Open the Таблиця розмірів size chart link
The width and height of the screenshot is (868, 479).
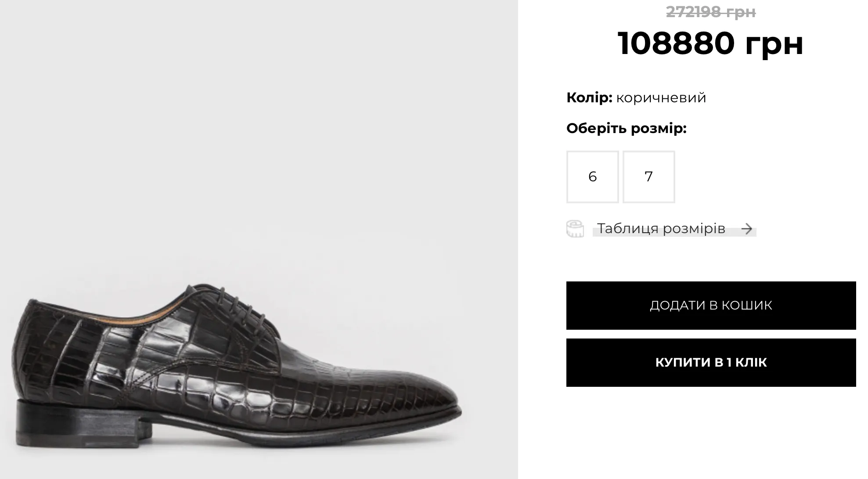coord(661,229)
